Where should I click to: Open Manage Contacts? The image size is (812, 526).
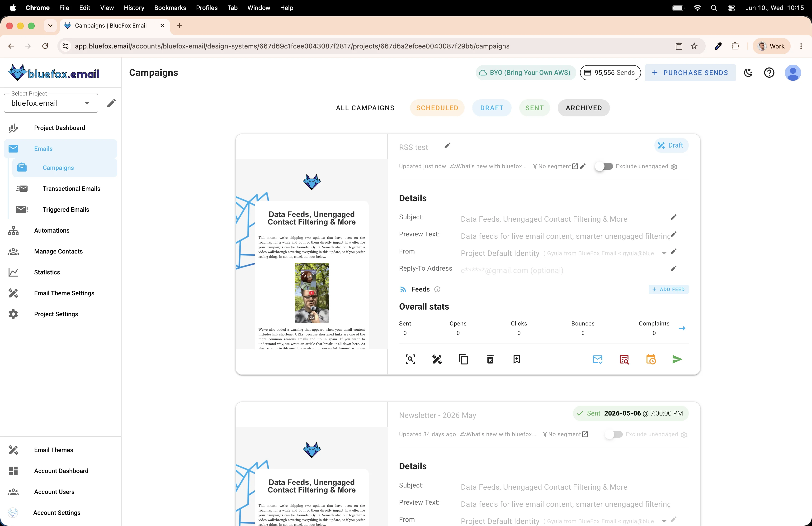[x=60, y=251]
